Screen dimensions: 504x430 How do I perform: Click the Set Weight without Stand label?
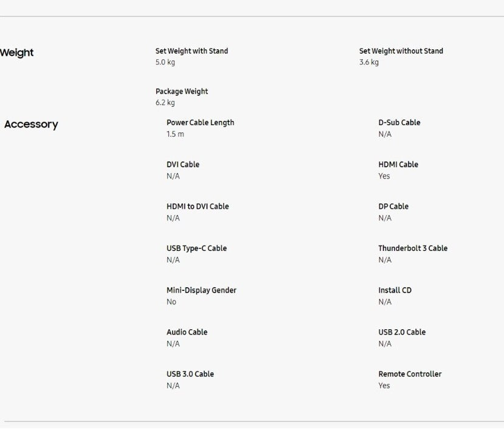click(401, 51)
